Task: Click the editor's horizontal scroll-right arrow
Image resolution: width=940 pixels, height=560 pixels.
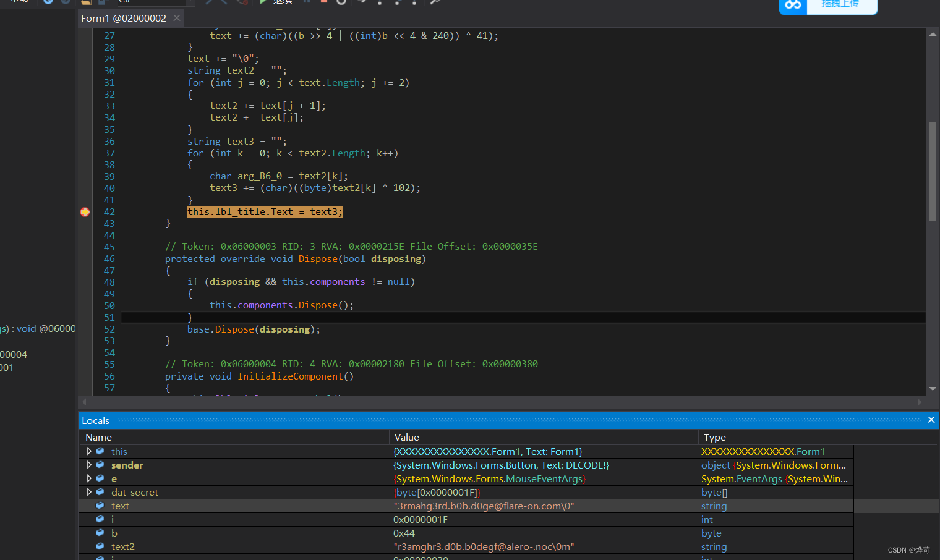Action: coord(919,402)
